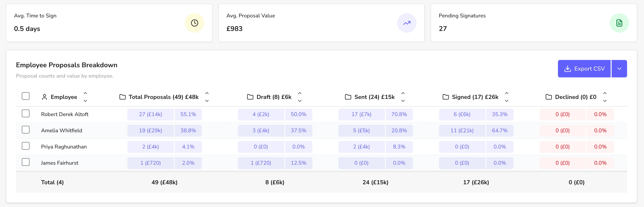Screen dimensions: 644x207
Task: Click the trending arrow icon for Avg. Proposal Value
Action: [x=407, y=23]
